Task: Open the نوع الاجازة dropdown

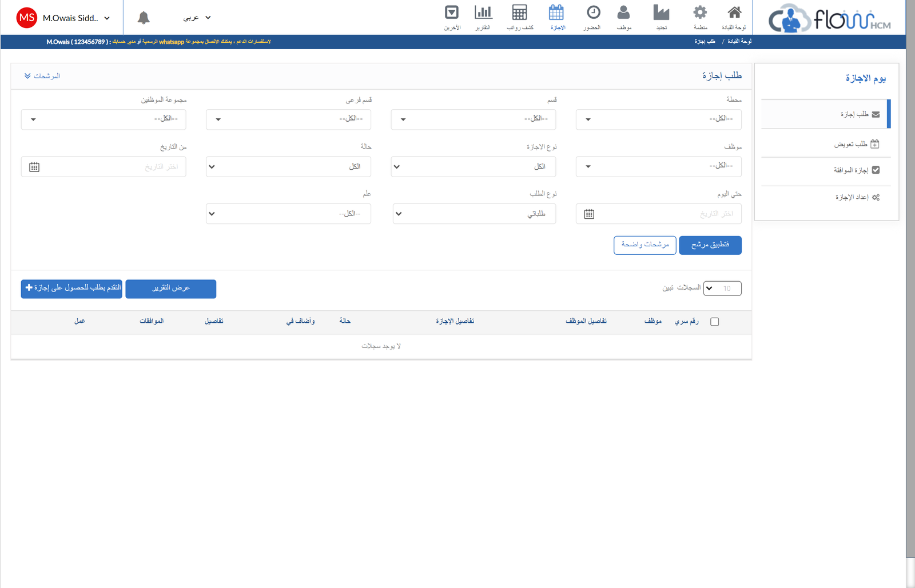Action: (x=473, y=167)
